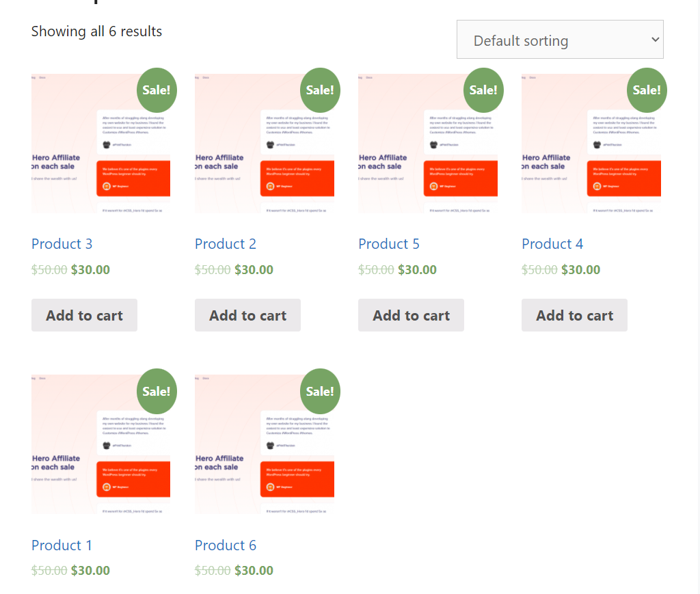Click the $30.00 sale price of Product 6
The image size is (700, 594).
tap(254, 570)
